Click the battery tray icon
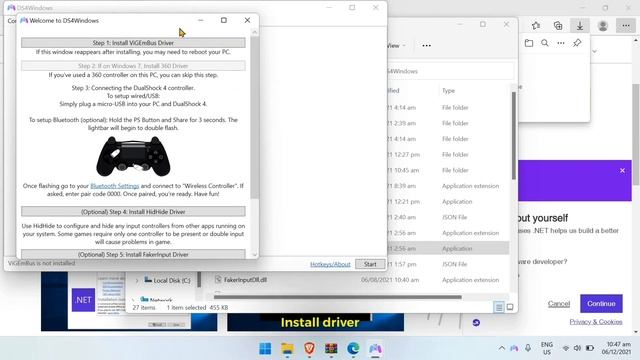The width and height of the screenshot is (640, 360). (x=590, y=348)
